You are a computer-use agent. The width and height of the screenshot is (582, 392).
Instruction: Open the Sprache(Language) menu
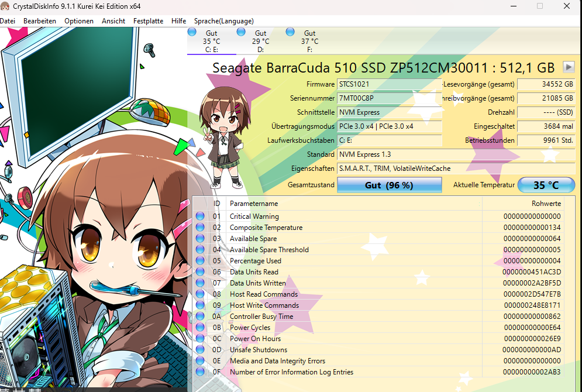[224, 21]
